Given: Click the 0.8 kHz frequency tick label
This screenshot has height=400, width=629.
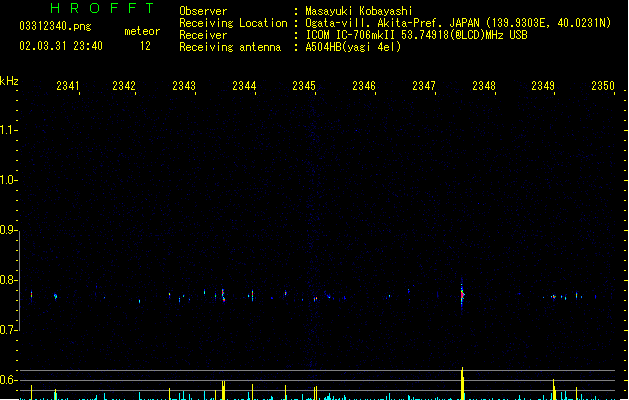Looking at the screenshot, I should coord(7,280).
